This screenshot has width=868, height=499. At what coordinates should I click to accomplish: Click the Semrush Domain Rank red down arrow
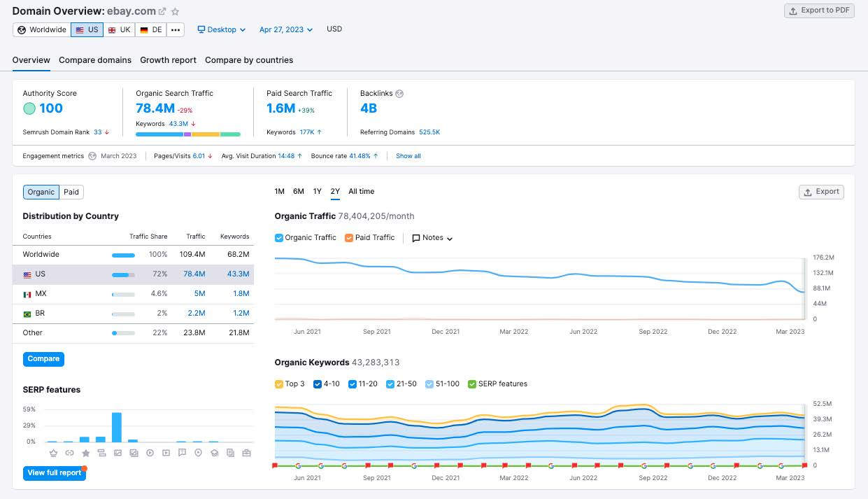coord(107,132)
